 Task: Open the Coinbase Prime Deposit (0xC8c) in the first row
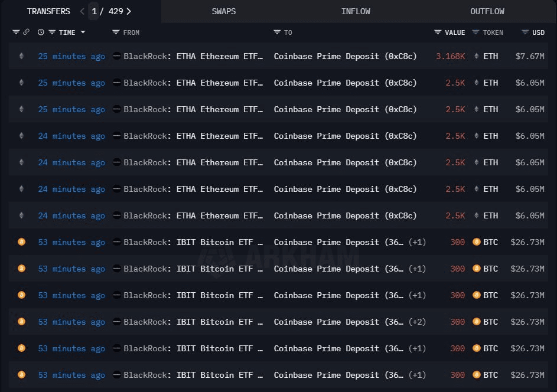pos(346,56)
